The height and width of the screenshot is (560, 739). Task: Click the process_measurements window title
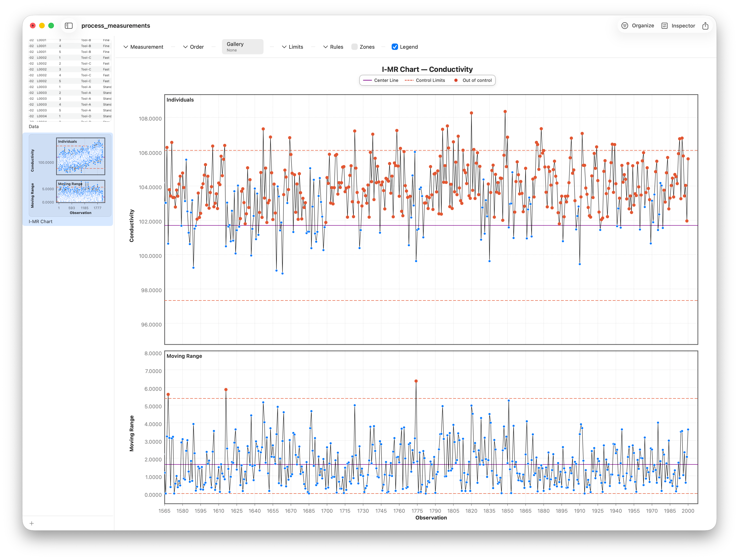[x=116, y=26]
